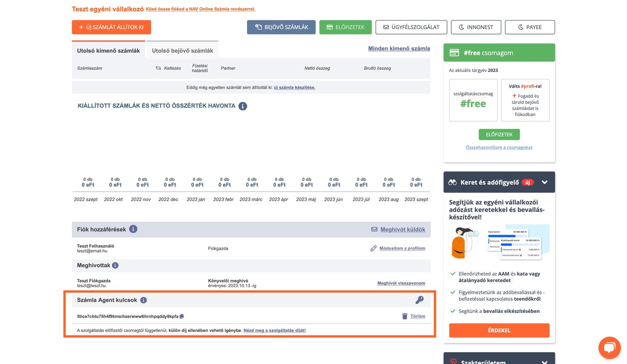The width and height of the screenshot is (627, 364).
Task: Open Ügyfélszolgálat customer service
Action: click(411, 27)
